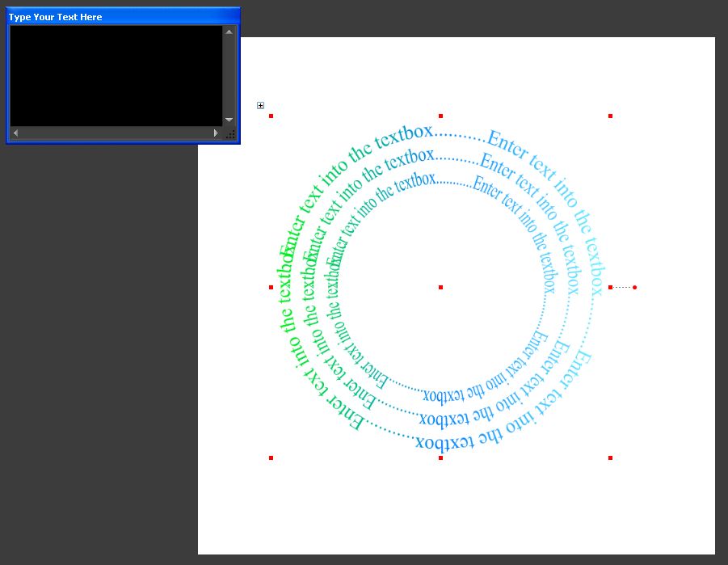The image size is (728, 565).
Task: Click the small plus icon above the text
Action: tap(260, 105)
